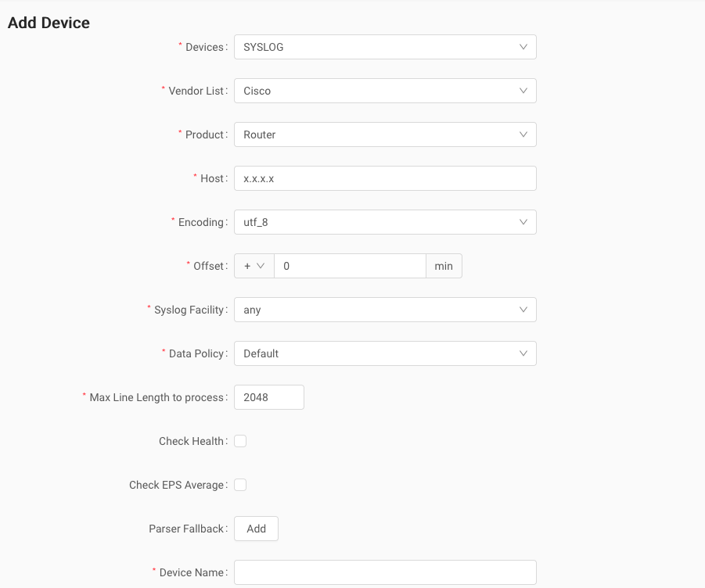The width and height of the screenshot is (705, 588).
Task: Open the Offset sign selector showing plus
Action: 254,266
